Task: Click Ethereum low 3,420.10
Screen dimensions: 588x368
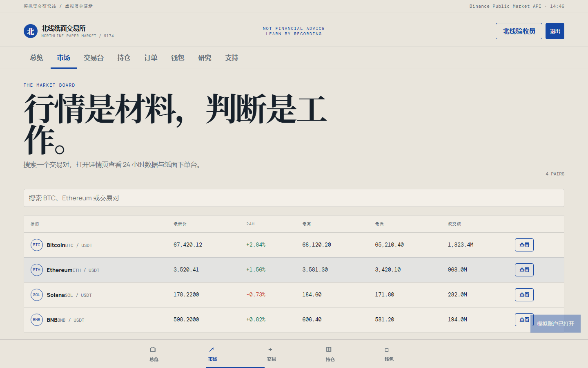Action: tap(388, 270)
